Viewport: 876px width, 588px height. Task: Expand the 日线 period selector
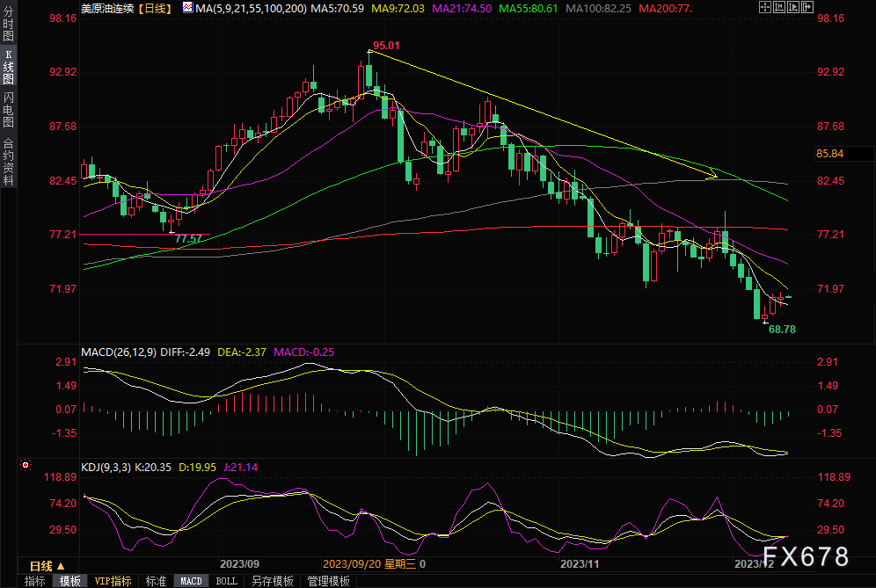[x=47, y=566]
